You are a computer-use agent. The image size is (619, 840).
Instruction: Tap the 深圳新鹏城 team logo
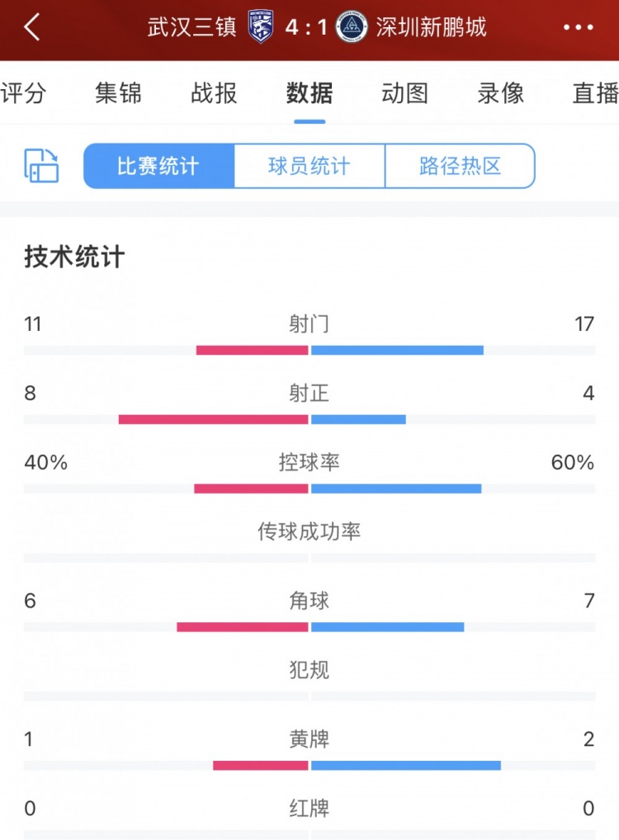pyautogui.click(x=352, y=26)
